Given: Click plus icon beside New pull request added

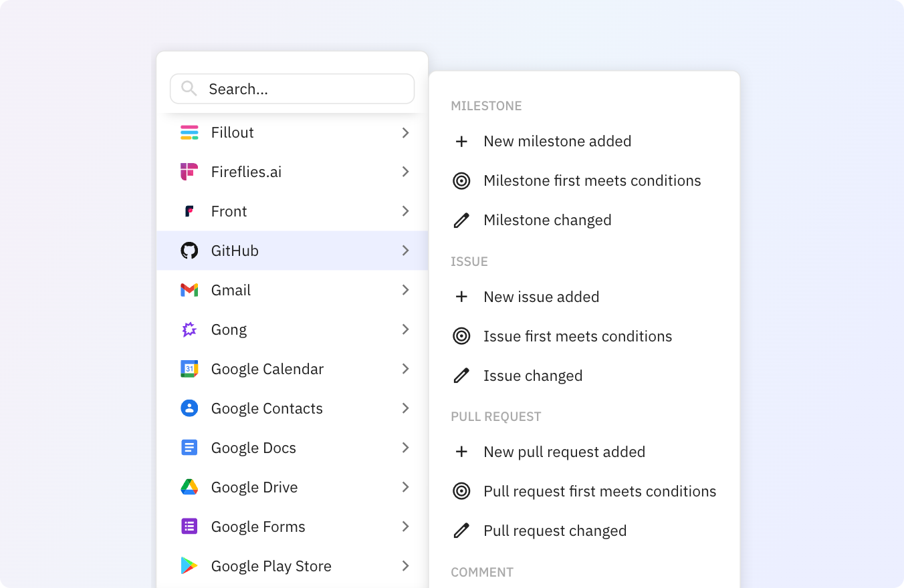Looking at the screenshot, I should [461, 452].
